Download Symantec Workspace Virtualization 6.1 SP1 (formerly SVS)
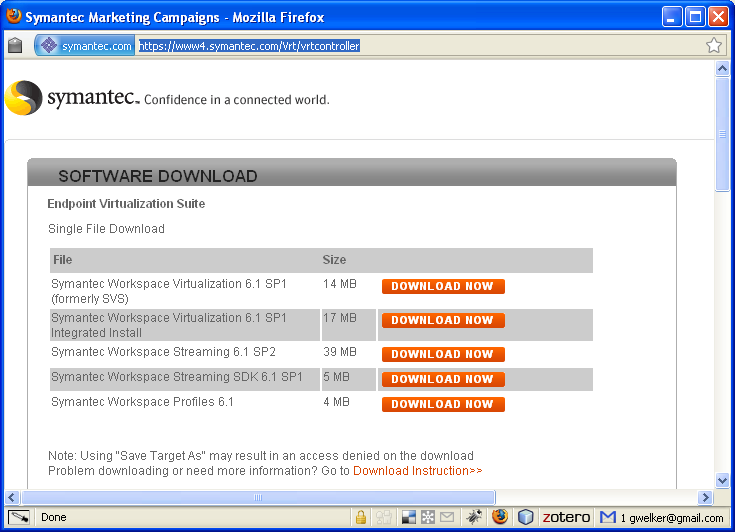Image resolution: width=735 pixels, height=532 pixels. pos(443,286)
